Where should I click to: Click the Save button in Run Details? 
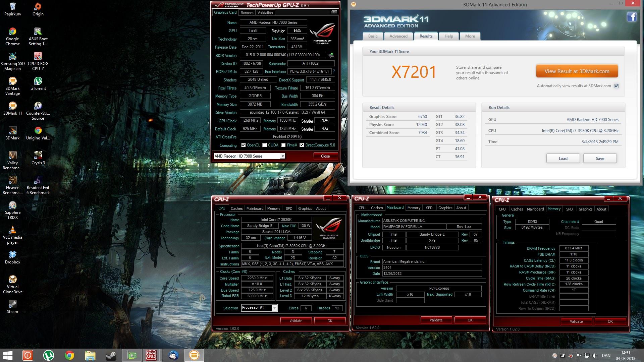tap(600, 159)
